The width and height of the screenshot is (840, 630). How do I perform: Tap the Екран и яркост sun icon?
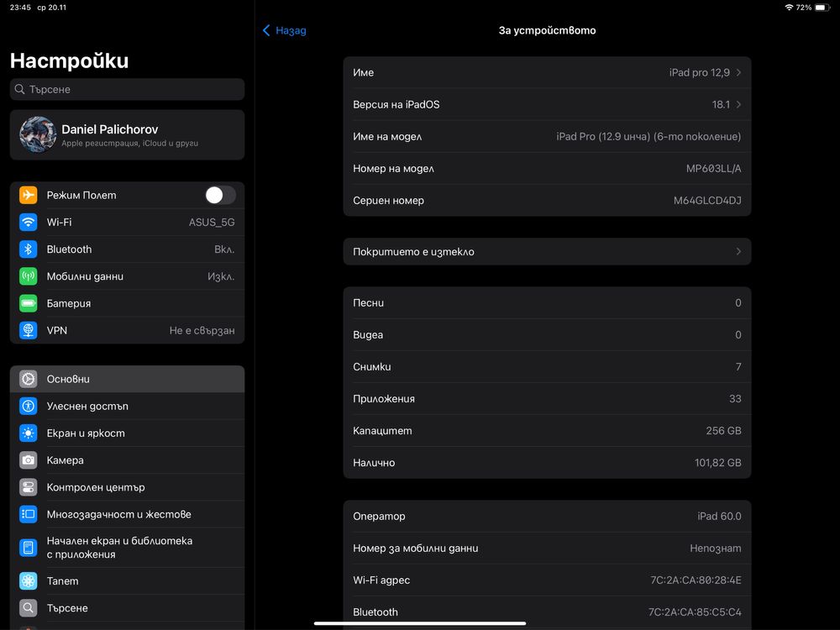29,433
